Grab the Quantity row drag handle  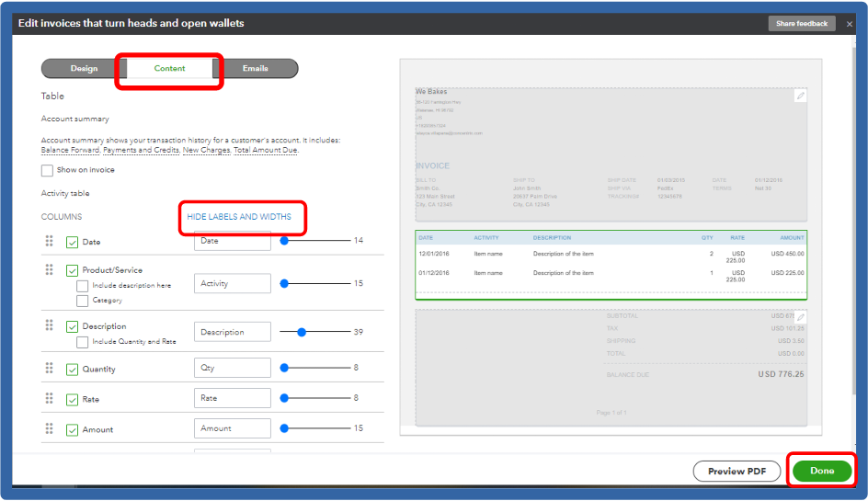point(50,368)
